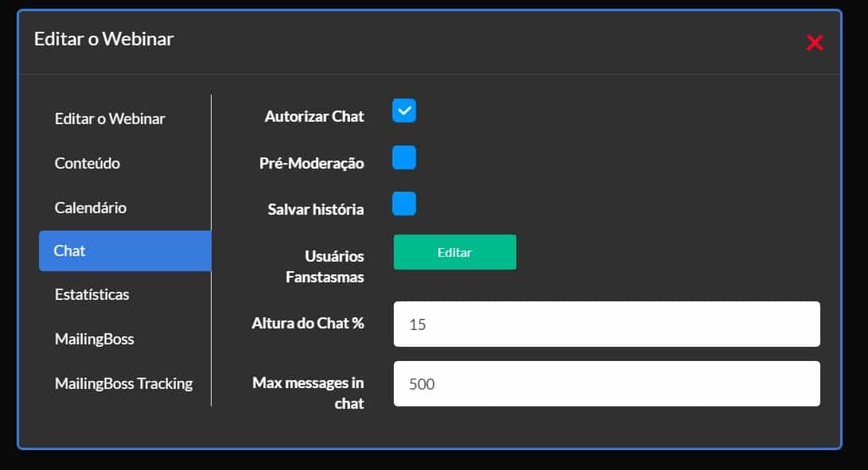Select the value 500 in the messages box
868x470 pixels.
422,383
